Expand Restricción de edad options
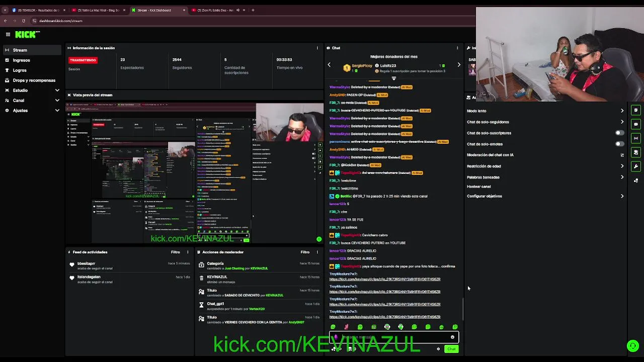Screen dimensions: 644x362 622,166
